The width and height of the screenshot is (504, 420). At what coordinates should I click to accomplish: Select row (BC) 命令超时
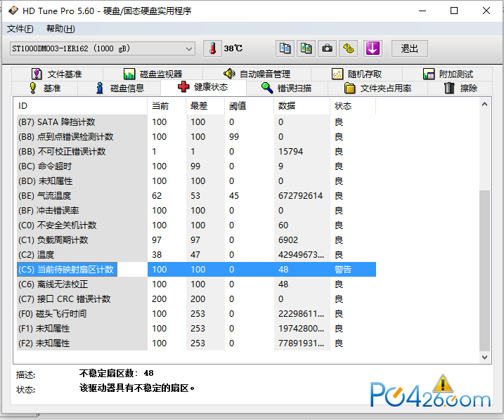tap(196, 166)
